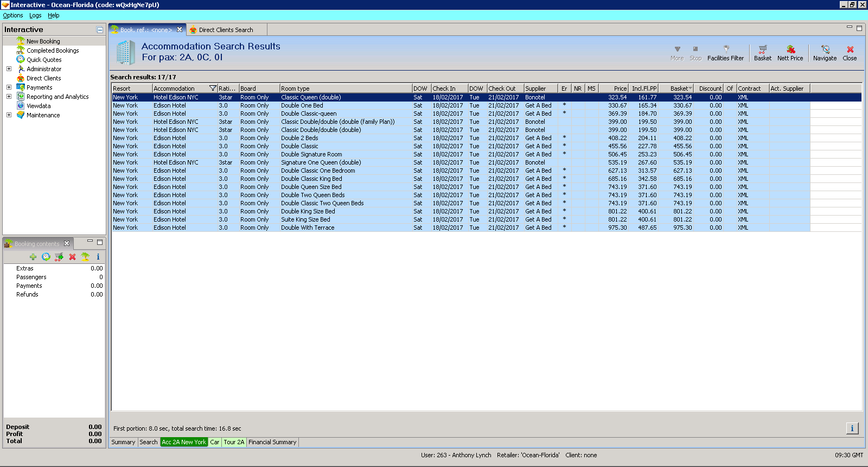
Task: Switch to the Summary bottom tab
Action: 123,442
